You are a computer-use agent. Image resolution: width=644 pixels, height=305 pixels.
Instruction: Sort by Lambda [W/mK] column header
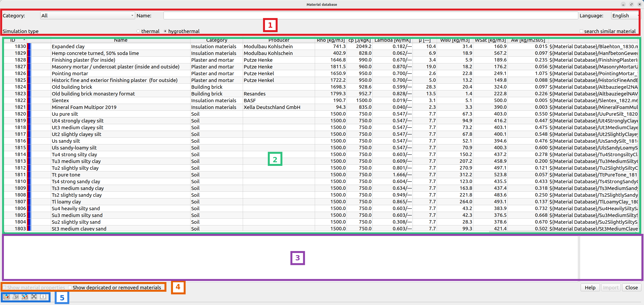392,40
